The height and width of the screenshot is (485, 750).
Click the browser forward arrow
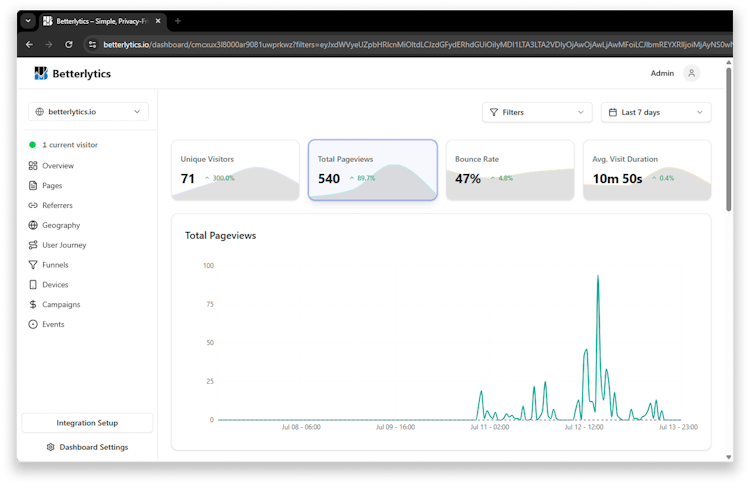click(49, 44)
